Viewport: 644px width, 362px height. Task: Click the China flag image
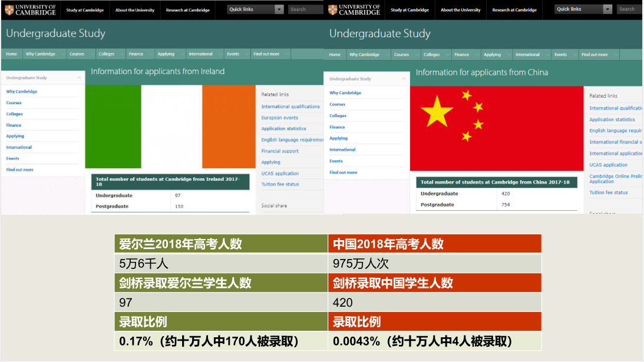(x=497, y=128)
